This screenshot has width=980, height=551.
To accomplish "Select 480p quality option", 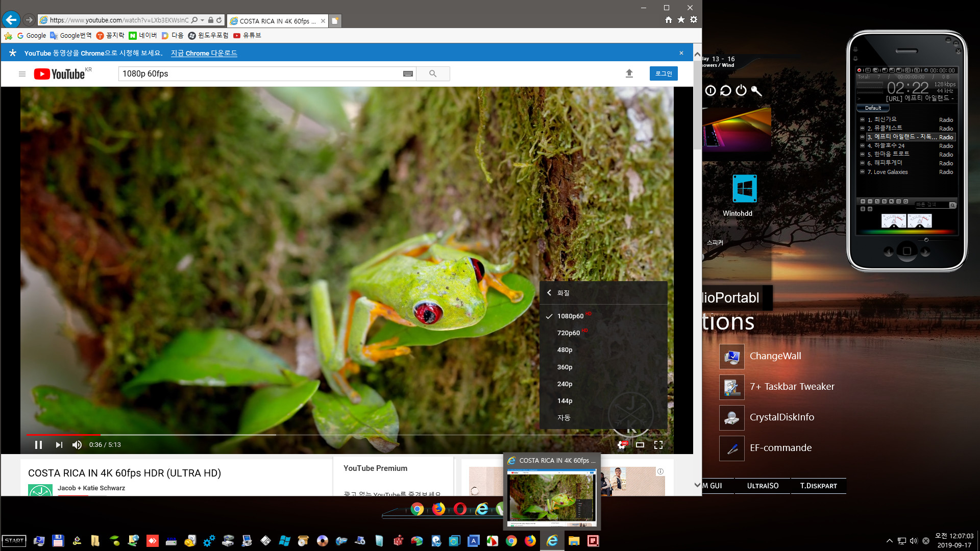I will click(x=603, y=350).
